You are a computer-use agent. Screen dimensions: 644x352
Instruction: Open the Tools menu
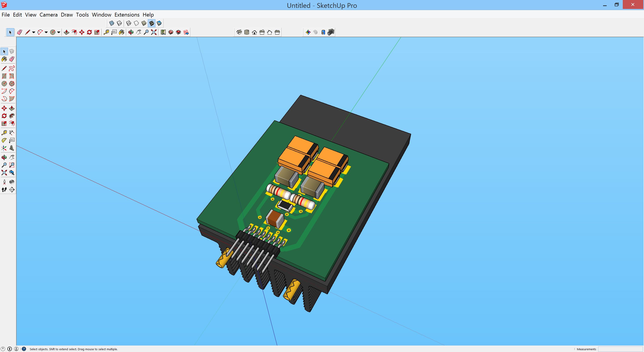click(83, 15)
